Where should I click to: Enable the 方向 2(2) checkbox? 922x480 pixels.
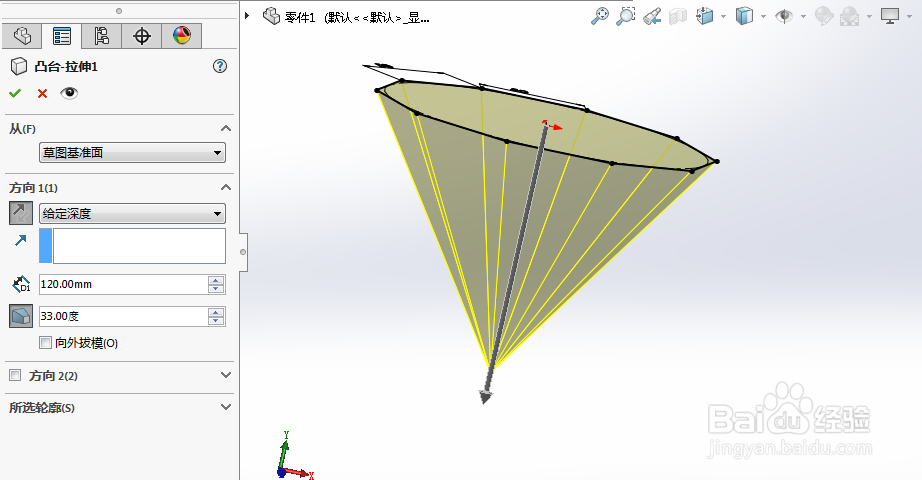coord(15,375)
